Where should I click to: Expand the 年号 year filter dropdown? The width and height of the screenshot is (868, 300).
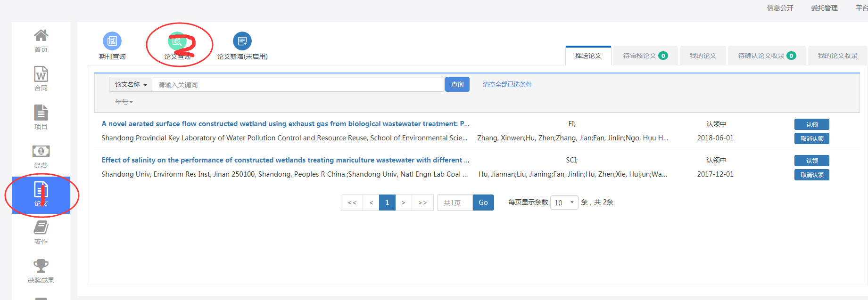pos(124,102)
